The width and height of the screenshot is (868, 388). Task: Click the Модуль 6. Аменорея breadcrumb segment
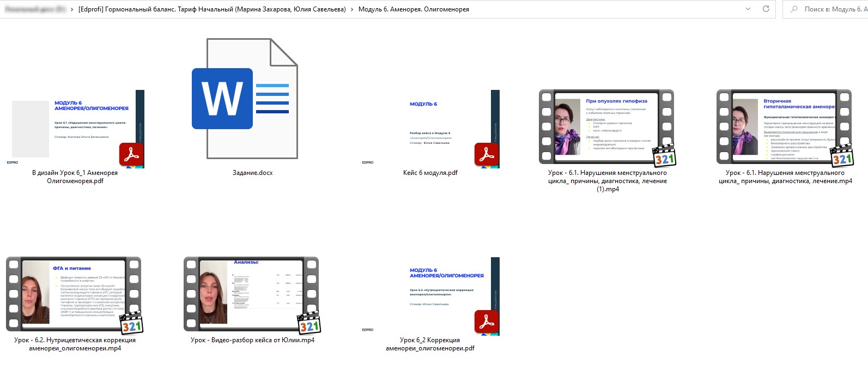pyautogui.click(x=413, y=9)
